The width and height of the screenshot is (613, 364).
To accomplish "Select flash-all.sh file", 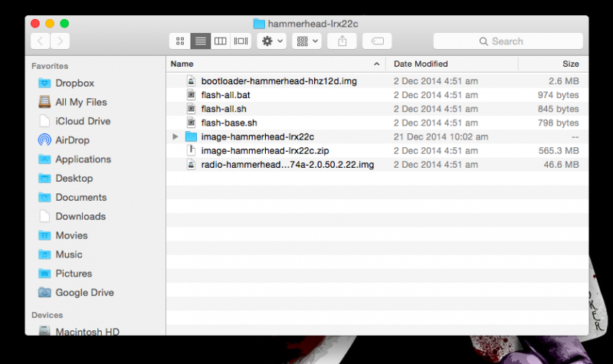I will click(223, 109).
